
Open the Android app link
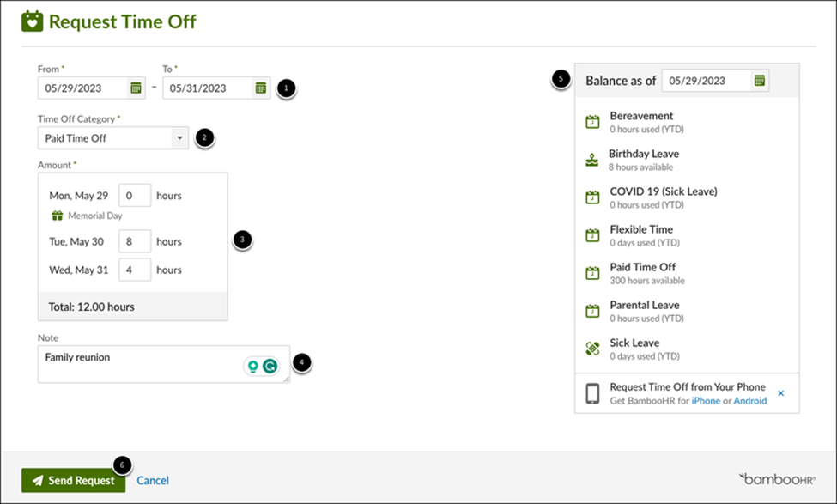(x=749, y=401)
